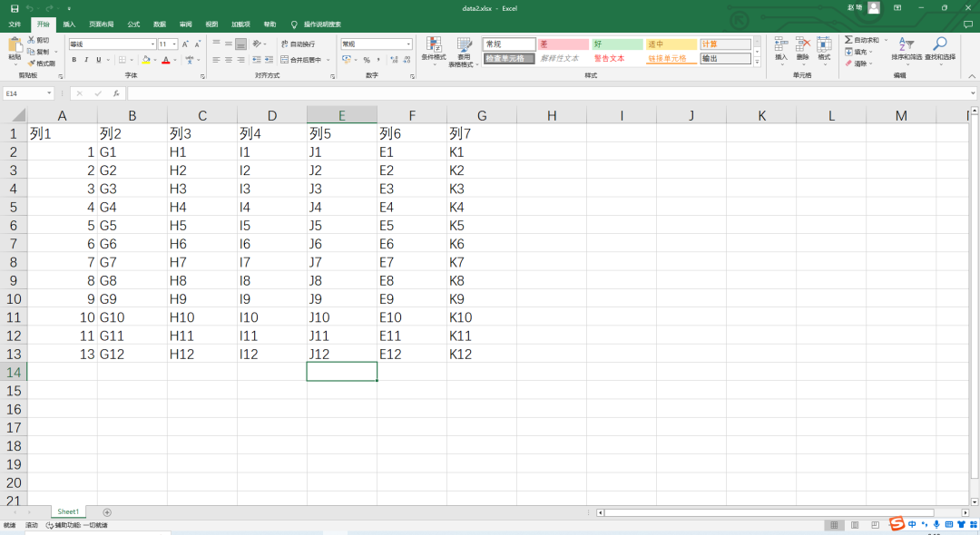Image resolution: width=980 pixels, height=535 pixels.
Task: Click the Name Box showing E14
Action: point(28,93)
